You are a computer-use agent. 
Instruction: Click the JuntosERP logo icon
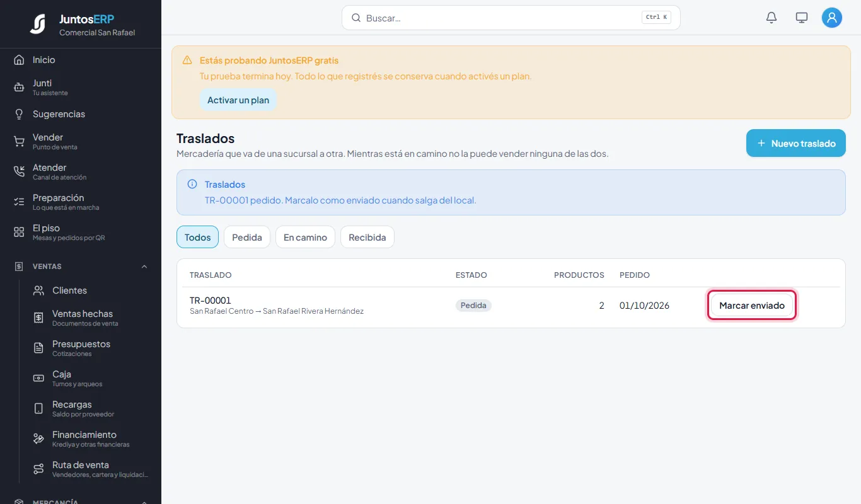pos(38,24)
